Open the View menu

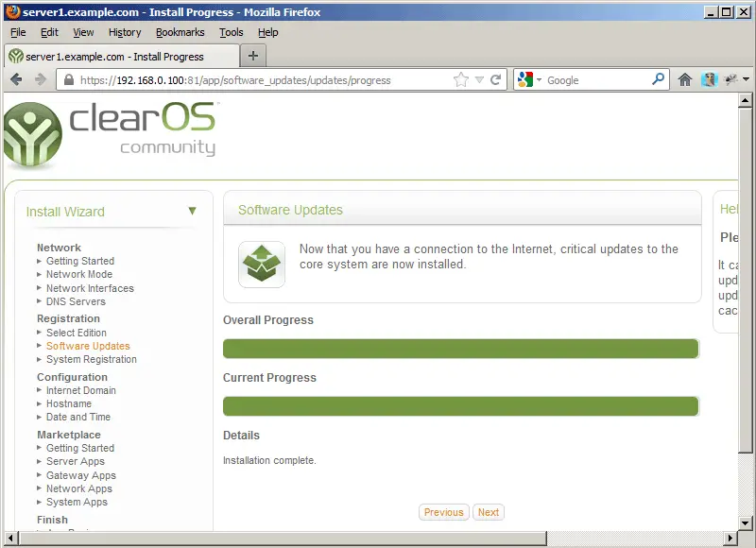point(83,32)
